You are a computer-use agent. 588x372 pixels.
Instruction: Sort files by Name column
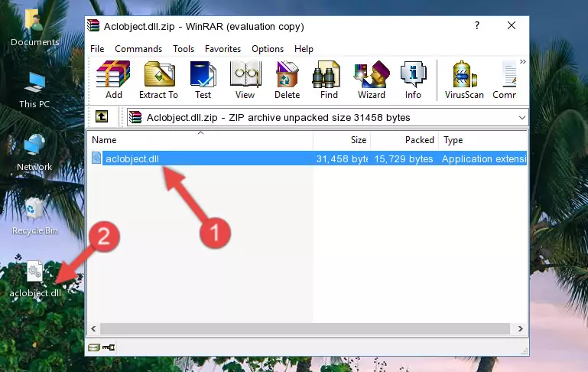[200, 140]
